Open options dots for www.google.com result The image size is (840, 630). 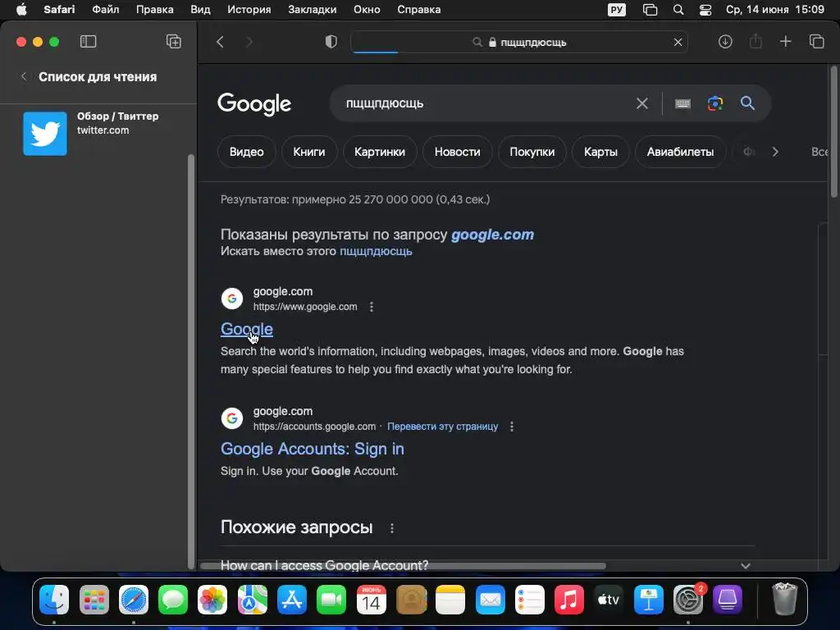click(372, 307)
